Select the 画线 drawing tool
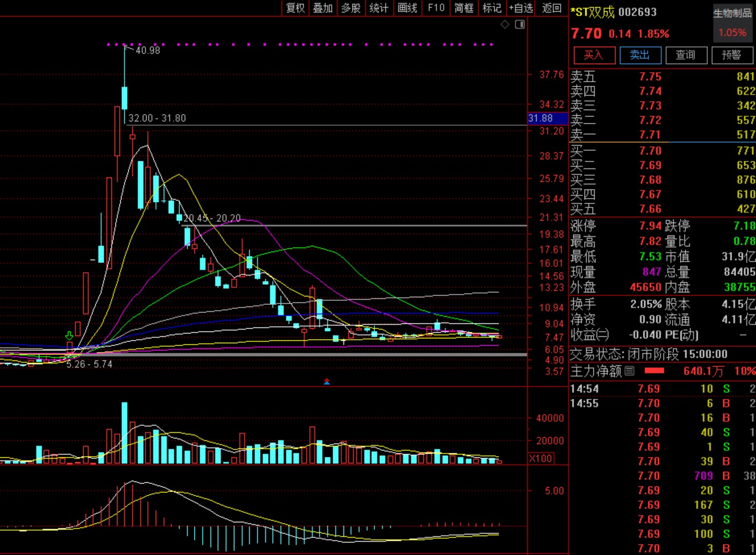Image resolution: width=756 pixels, height=555 pixels. [407, 8]
